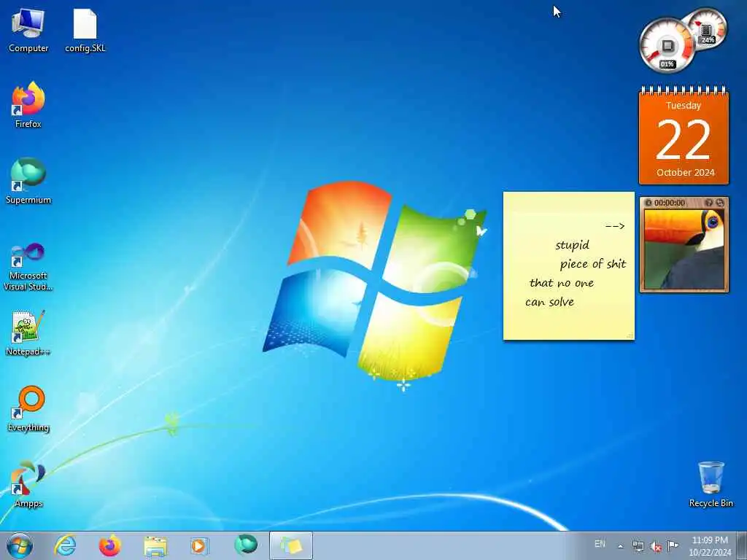The height and width of the screenshot is (560, 747).
Task: Select the Ampps desktop shortcut
Action: coord(28,484)
